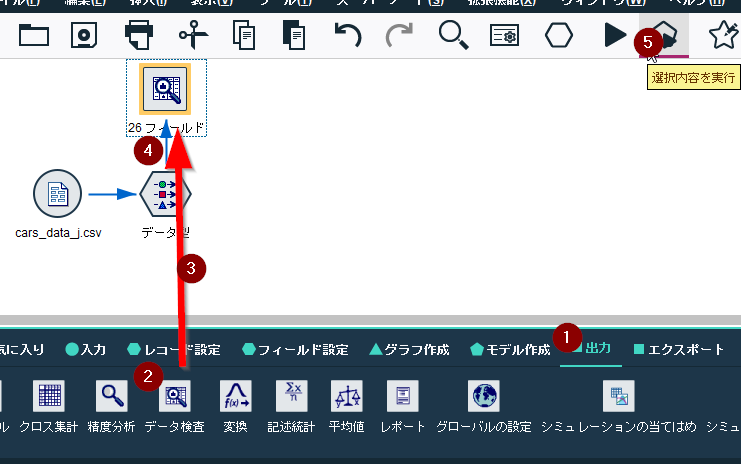The height and width of the screenshot is (464, 741).
Task: Save the stream with the disk icon
Action: point(84,35)
